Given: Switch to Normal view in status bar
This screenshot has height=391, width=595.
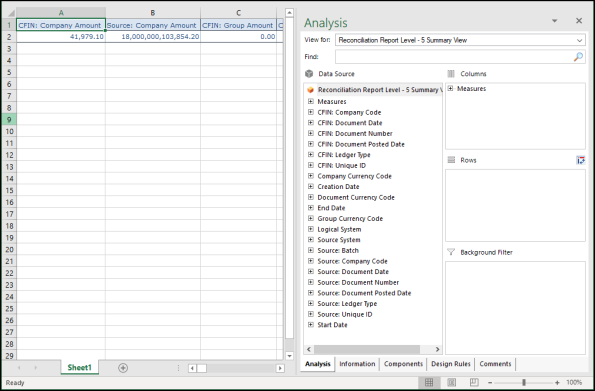Looking at the screenshot, I should 429,382.
